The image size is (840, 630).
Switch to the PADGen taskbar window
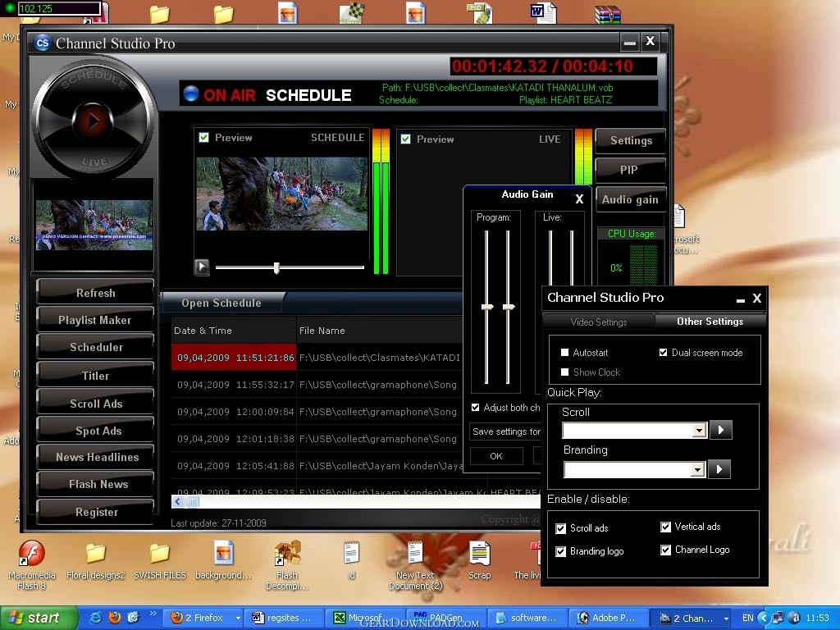click(x=446, y=619)
